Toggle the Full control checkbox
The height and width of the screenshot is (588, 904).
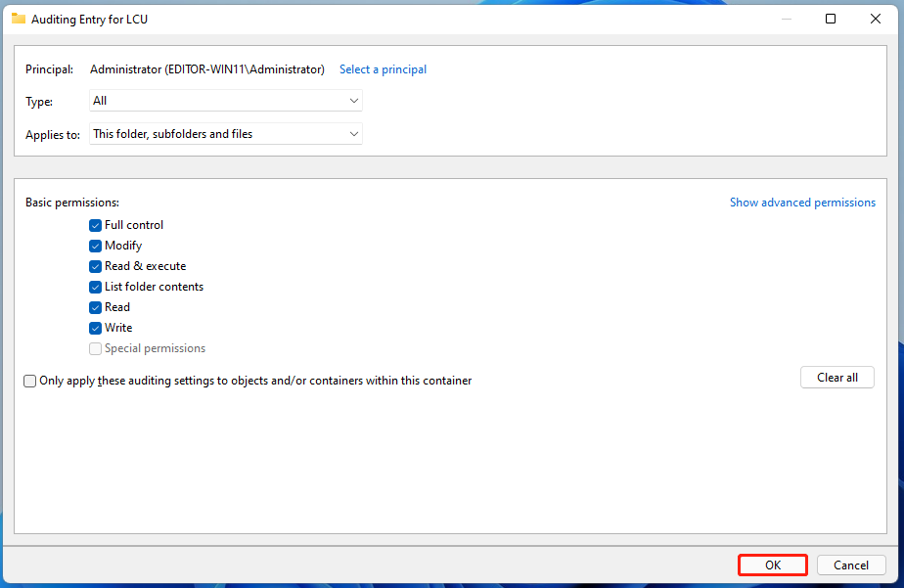click(x=96, y=225)
